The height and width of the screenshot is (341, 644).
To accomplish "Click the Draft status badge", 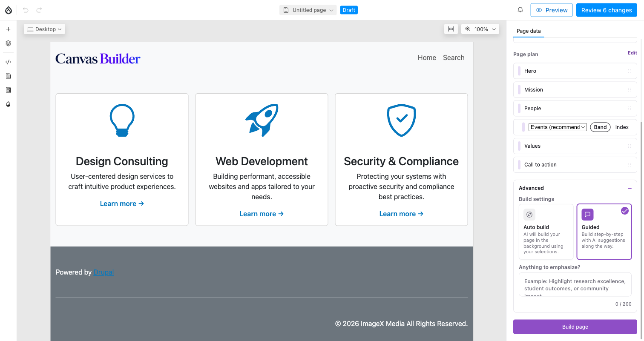I will [x=349, y=10].
